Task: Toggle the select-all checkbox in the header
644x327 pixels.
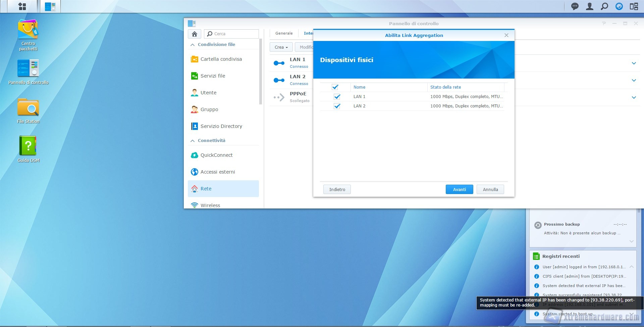Action: coord(335,87)
